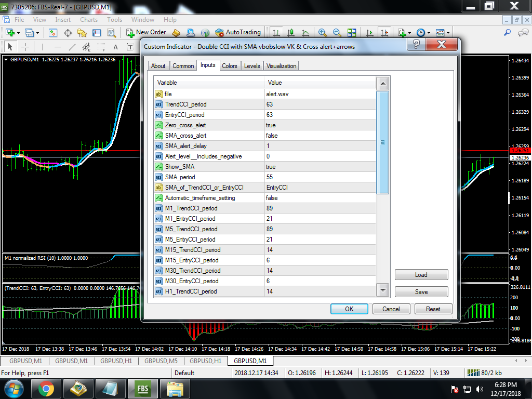Select the trendline drawing tool

(x=72, y=47)
